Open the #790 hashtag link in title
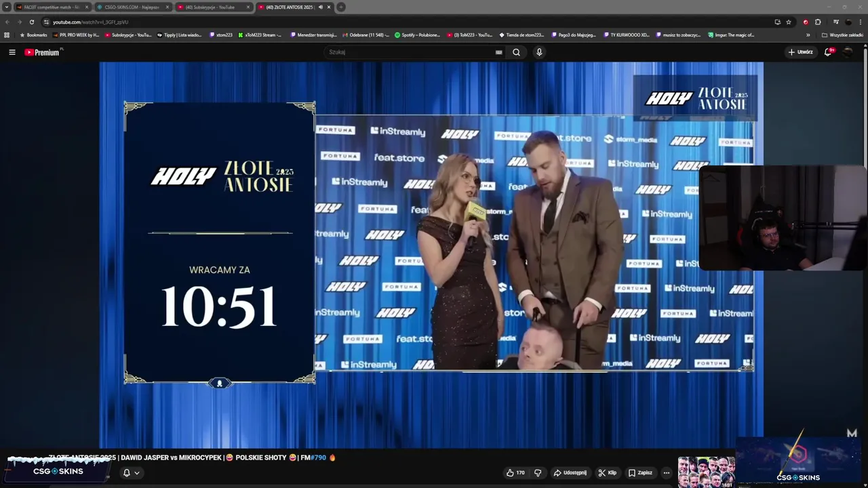Viewport: 868px width, 488px height. pyautogui.click(x=318, y=457)
